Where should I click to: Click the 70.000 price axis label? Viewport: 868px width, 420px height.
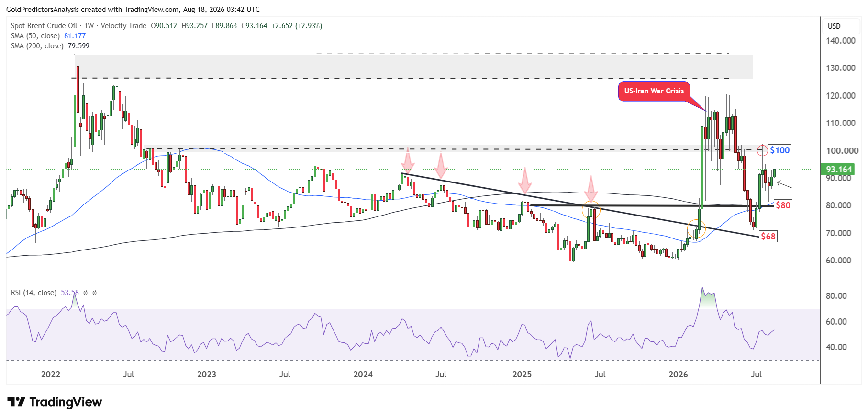tap(839, 233)
